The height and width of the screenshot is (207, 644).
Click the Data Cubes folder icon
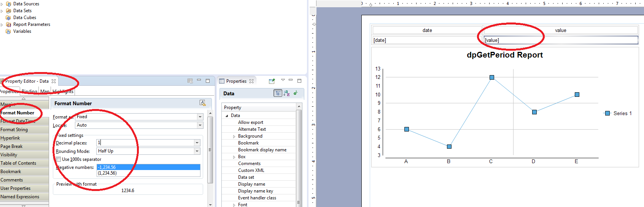[x=8, y=18]
